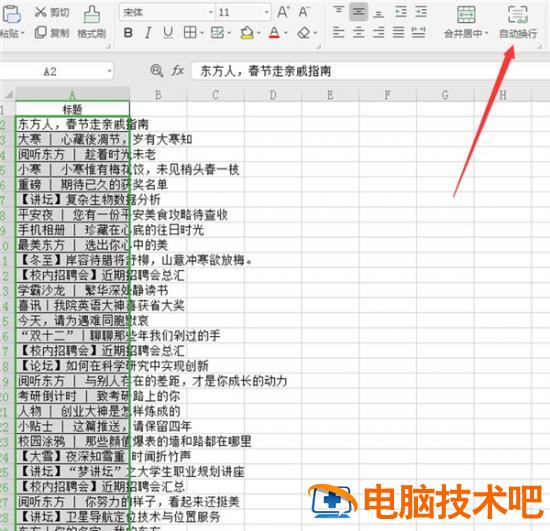
Task: Open the font size dropdown showing 11
Action: (267, 13)
